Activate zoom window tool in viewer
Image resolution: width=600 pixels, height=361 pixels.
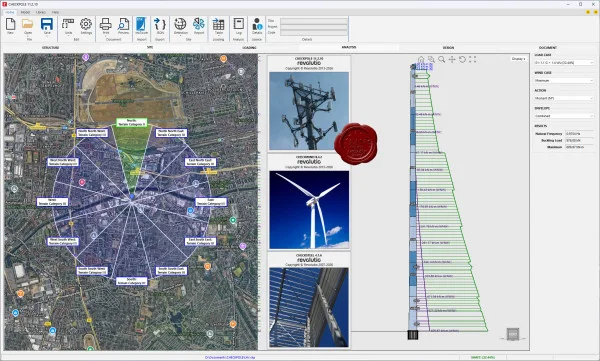[x=431, y=59]
